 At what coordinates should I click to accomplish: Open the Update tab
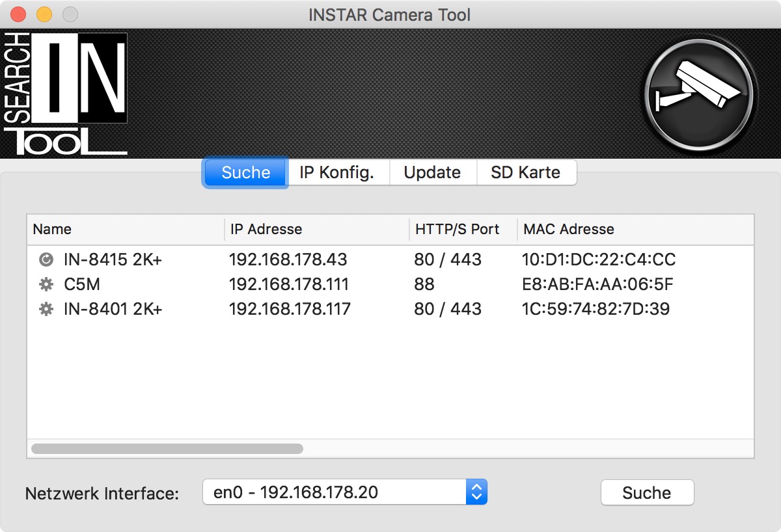tap(432, 173)
